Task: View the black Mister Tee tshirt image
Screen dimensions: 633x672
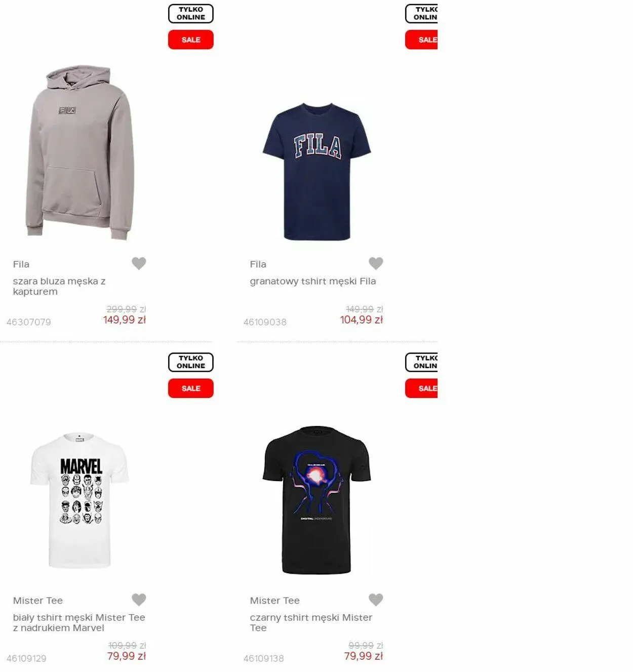Action: (x=317, y=500)
